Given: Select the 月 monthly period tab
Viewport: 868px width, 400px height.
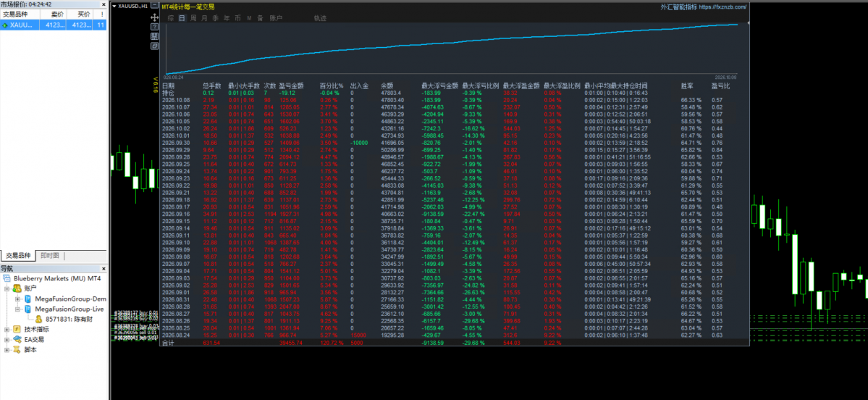Looking at the screenshot, I should tap(204, 17).
